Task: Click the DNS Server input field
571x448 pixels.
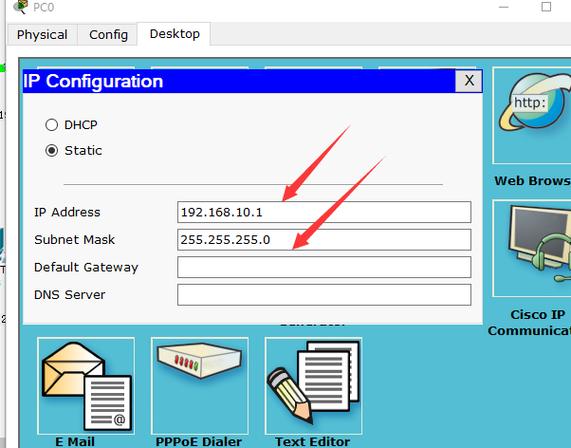Action: (324, 295)
